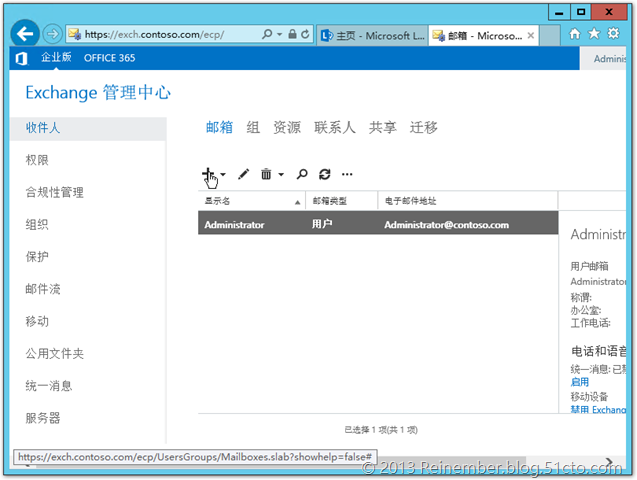Viewport: 637px width, 480px height.
Task: Click the search magnifier icon in toolbar
Action: 302,174
